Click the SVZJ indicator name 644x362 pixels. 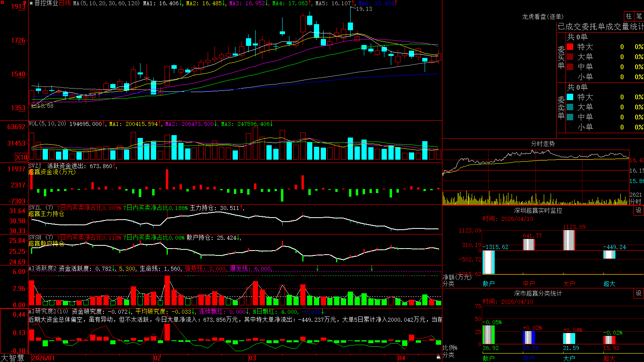[x=35, y=166]
